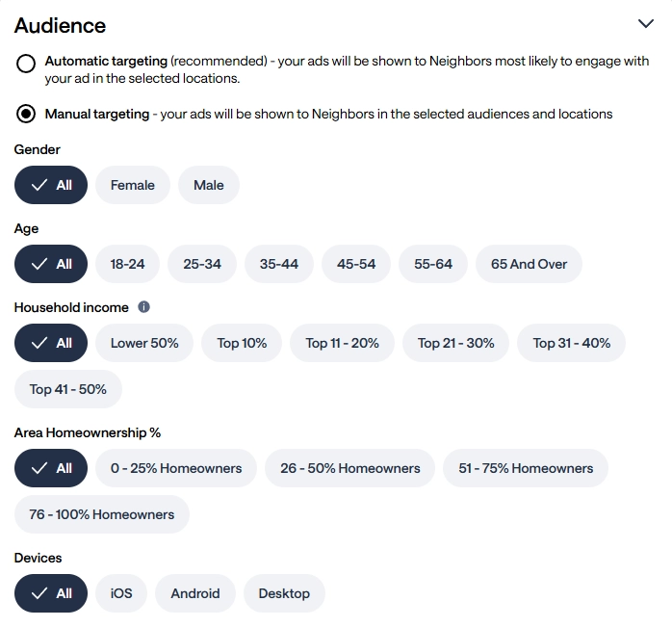672x627 pixels.
Task: Collapse the Audience section chevron
Action: pyautogui.click(x=645, y=24)
